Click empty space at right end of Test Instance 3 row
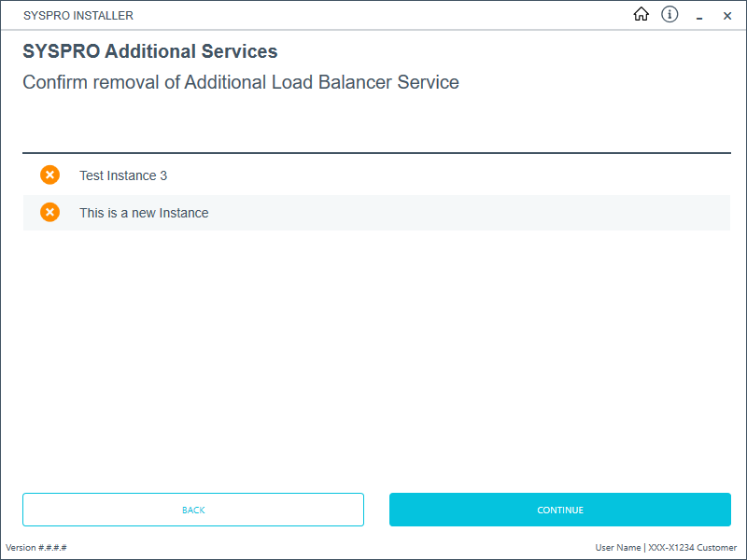This screenshot has width=747, height=560. coord(654,175)
